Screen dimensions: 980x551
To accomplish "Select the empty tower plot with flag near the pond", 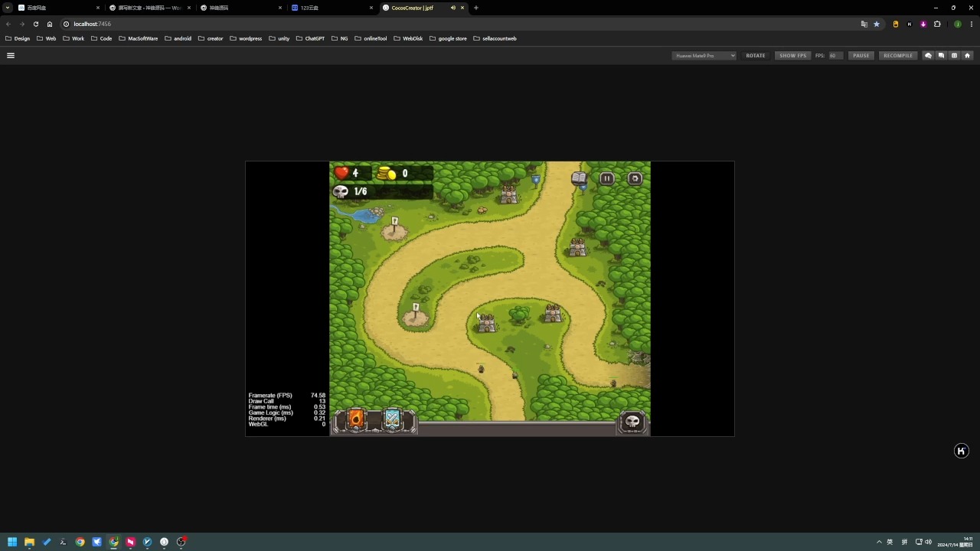I will point(394,230).
